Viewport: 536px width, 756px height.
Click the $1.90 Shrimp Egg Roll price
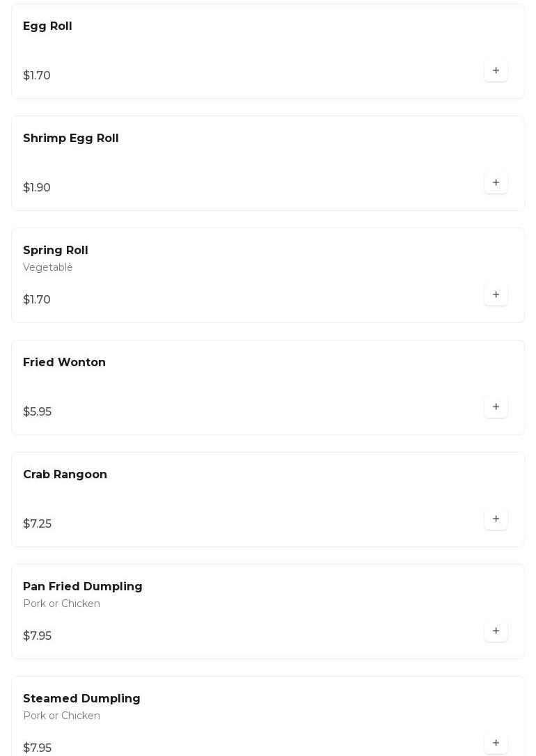pyautogui.click(x=37, y=188)
